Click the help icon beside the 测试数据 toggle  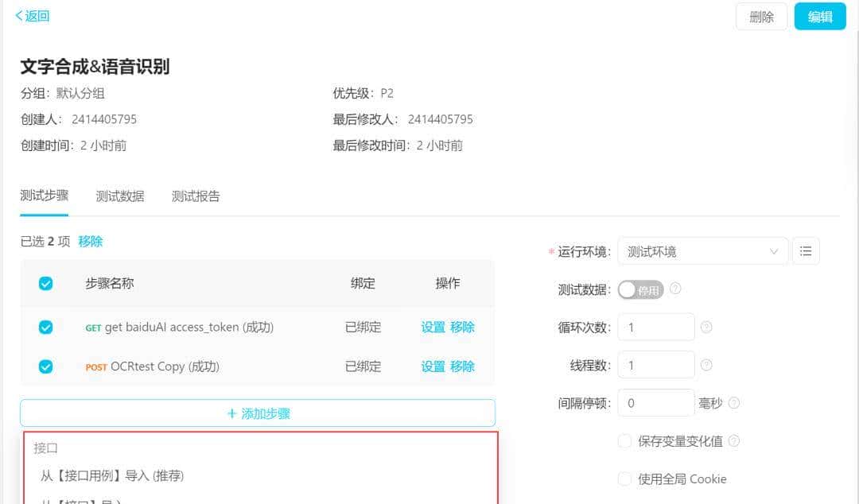point(674,289)
